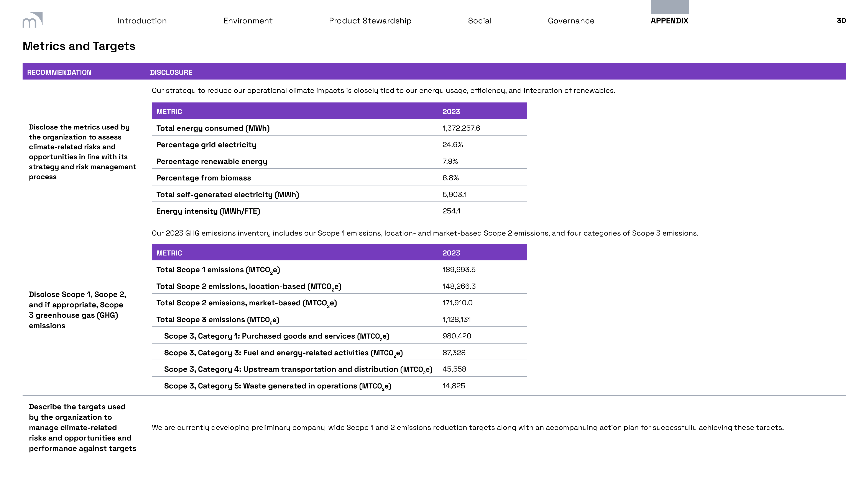Select Energy intensity (MWh/FTE) label
The height and width of the screenshot is (488, 868).
pos(208,211)
